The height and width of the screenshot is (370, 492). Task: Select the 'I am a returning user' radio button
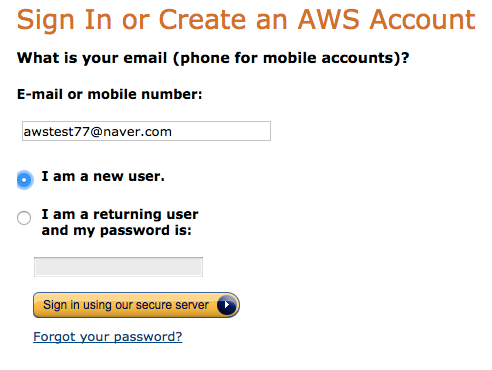click(24, 218)
